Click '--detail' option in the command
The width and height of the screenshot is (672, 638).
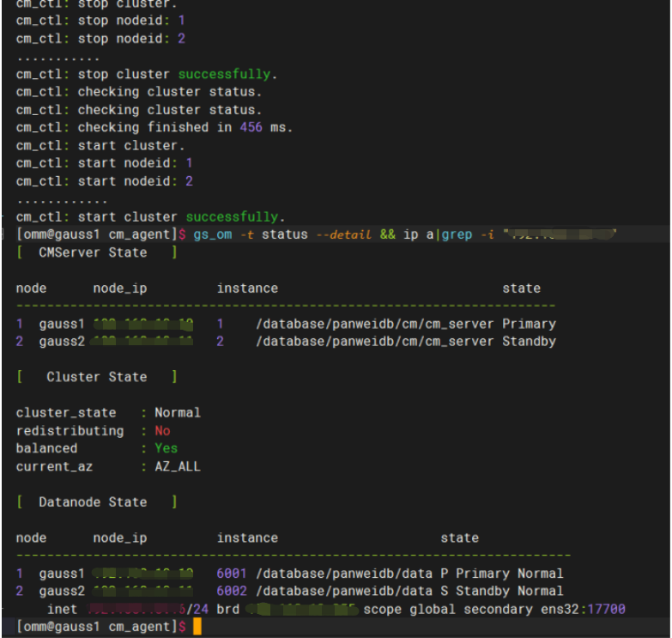(x=343, y=234)
